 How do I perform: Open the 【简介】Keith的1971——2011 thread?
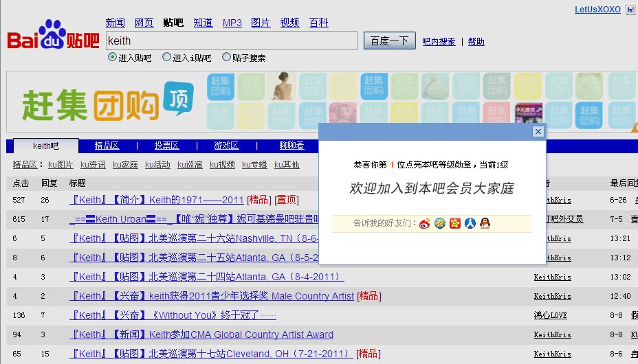click(x=157, y=200)
